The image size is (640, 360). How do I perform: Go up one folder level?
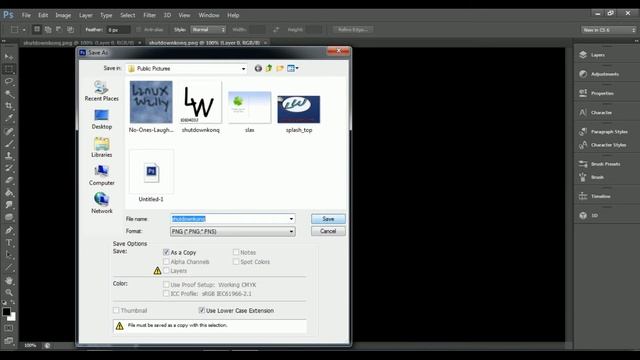click(x=269, y=68)
